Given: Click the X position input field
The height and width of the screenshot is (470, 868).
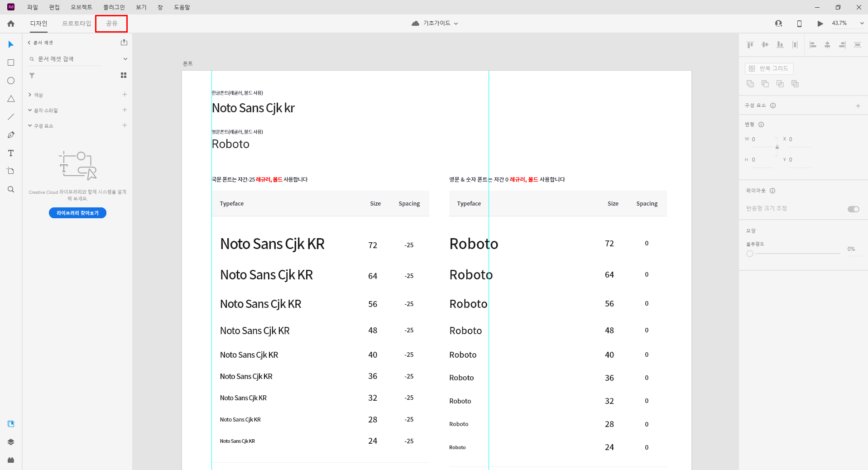Looking at the screenshot, I should (800, 139).
